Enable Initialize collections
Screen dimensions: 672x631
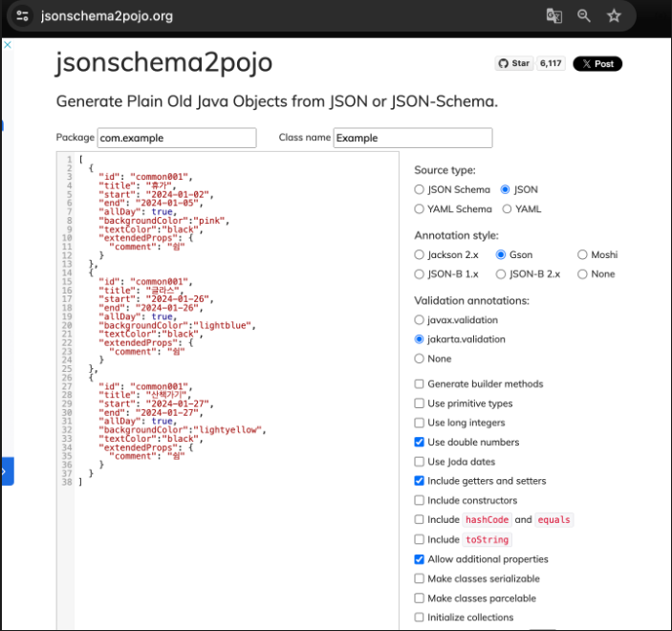pyautogui.click(x=419, y=618)
